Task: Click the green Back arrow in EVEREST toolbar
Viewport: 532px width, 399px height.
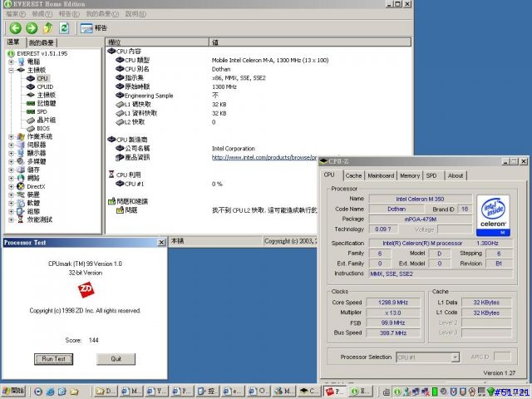Action: pyautogui.click(x=15, y=28)
